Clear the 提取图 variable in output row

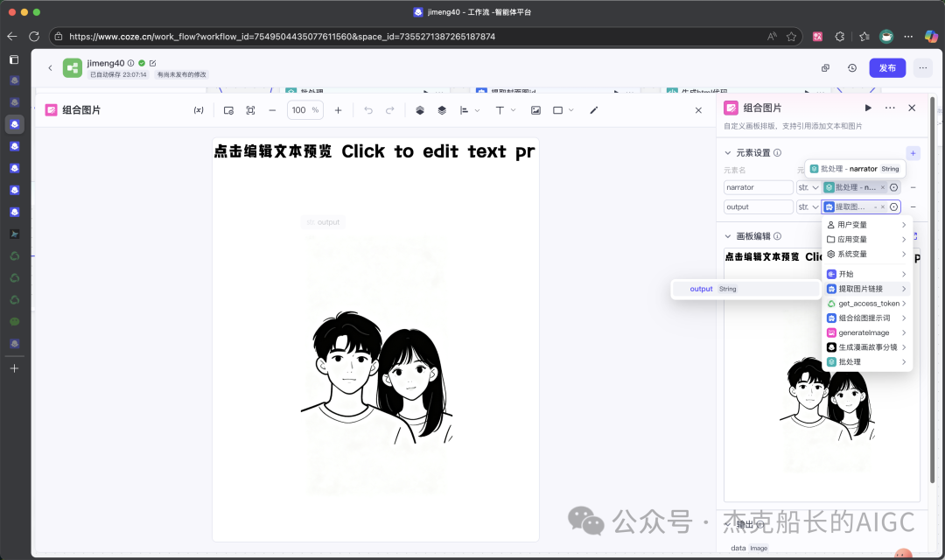[x=883, y=206]
